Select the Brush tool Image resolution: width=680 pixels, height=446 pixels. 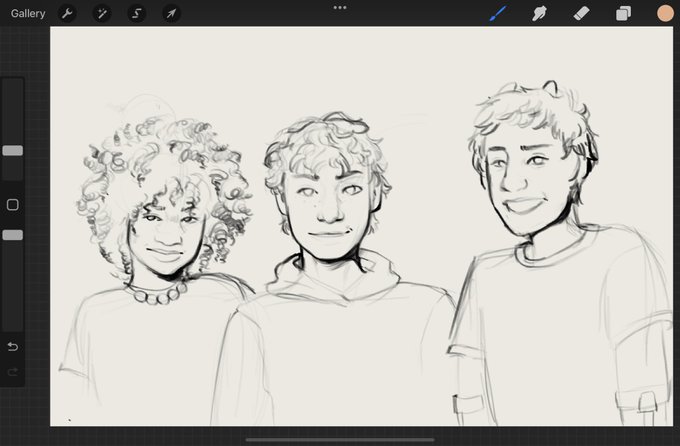coord(498,13)
